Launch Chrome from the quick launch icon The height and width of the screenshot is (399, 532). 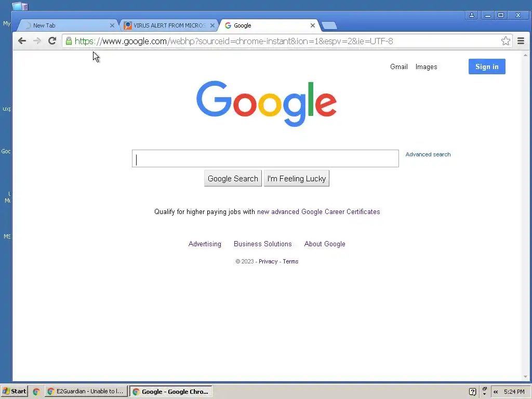pos(36,392)
